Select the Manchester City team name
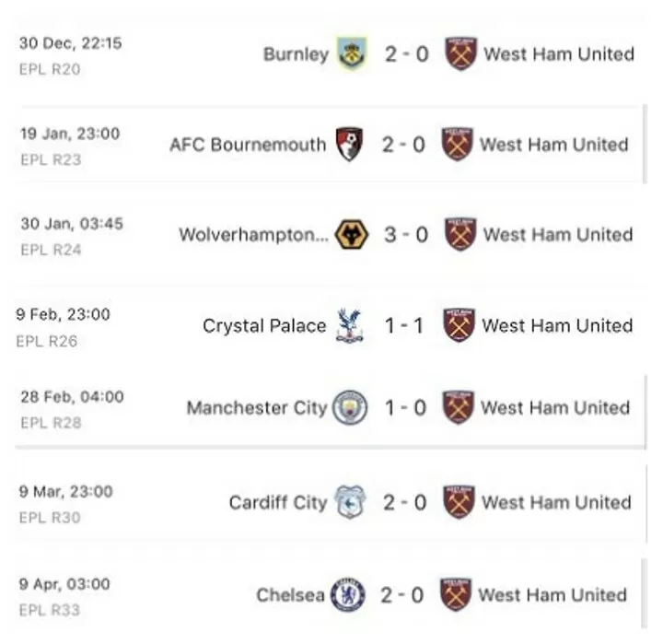This screenshot has width=663, height=644. coord(257,408)
